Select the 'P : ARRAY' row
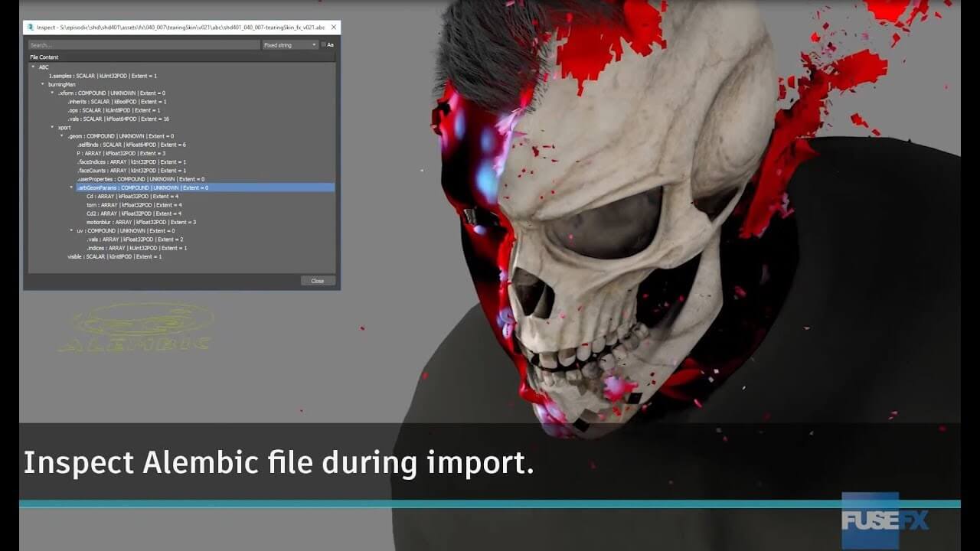 121,153
